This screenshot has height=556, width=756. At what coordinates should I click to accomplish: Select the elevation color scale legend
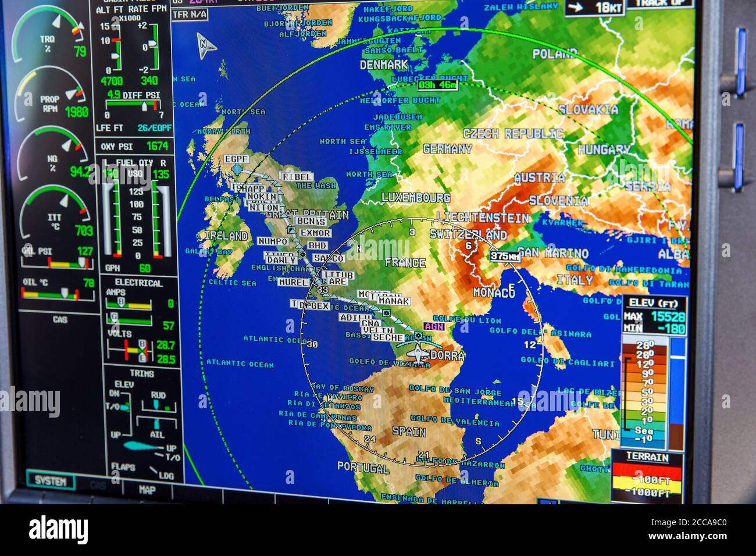644,393
